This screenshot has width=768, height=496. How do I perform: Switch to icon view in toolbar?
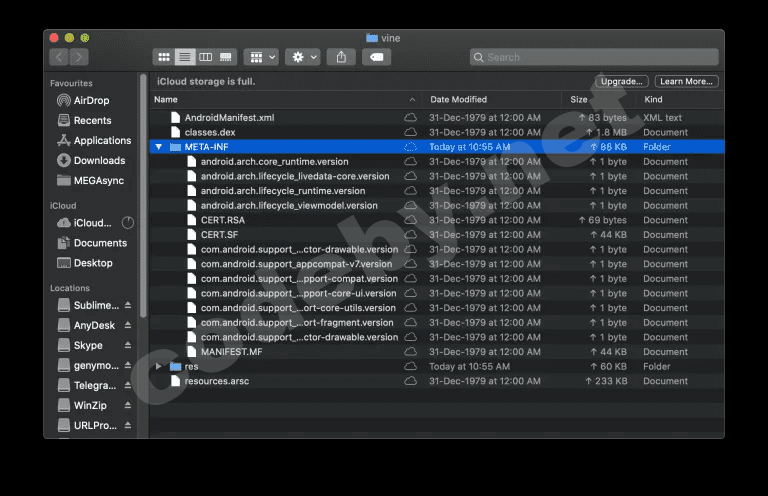pyautogui.click(x=164, y=57)
